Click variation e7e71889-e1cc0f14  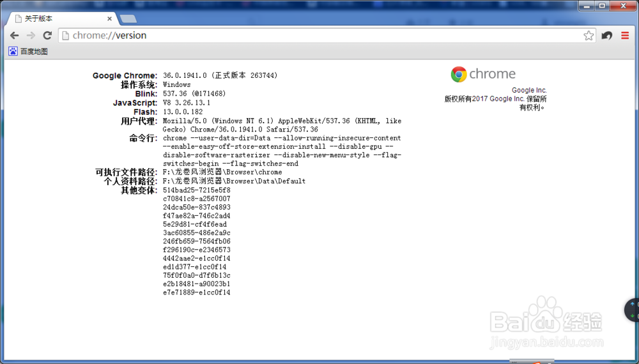click(196, 292)
